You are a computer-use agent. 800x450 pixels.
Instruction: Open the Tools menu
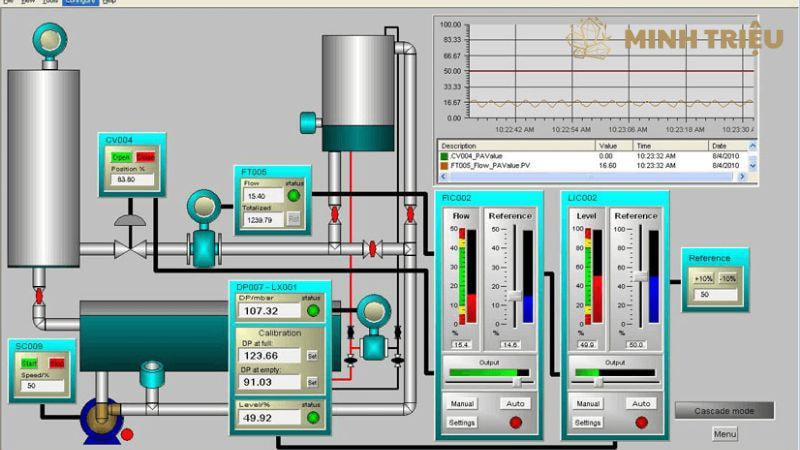[49, 2]
